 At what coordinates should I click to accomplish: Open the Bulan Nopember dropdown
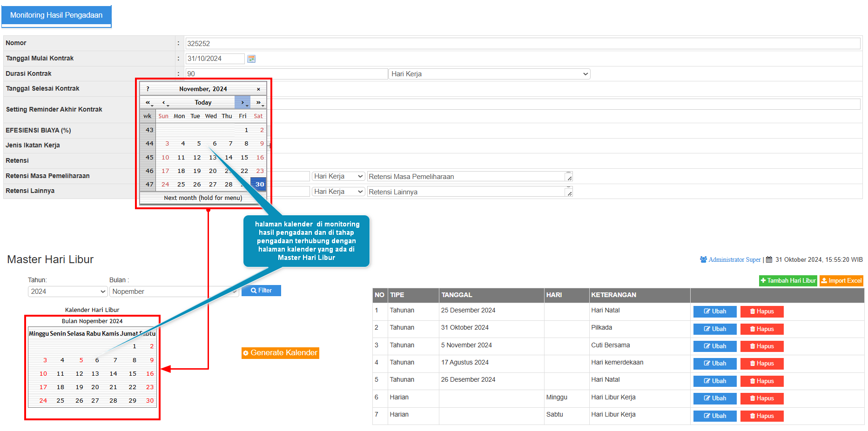click(175, 292)
